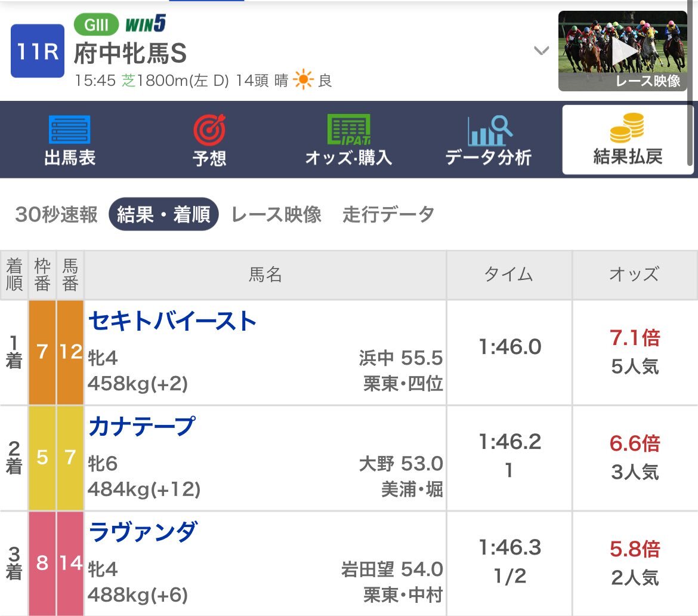The height and width of the screenshot is (616, 698).
Task: Open horse ラヴァンダ details
Action: (143, 532)
